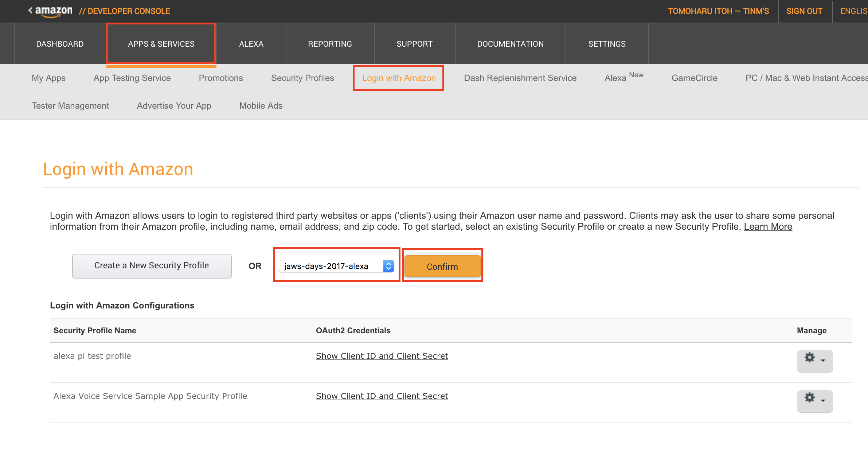Image resolution: width=868 pixels, height=455 pixels.
Task: Click the Manage column header
Action: [x=812, y=330]
